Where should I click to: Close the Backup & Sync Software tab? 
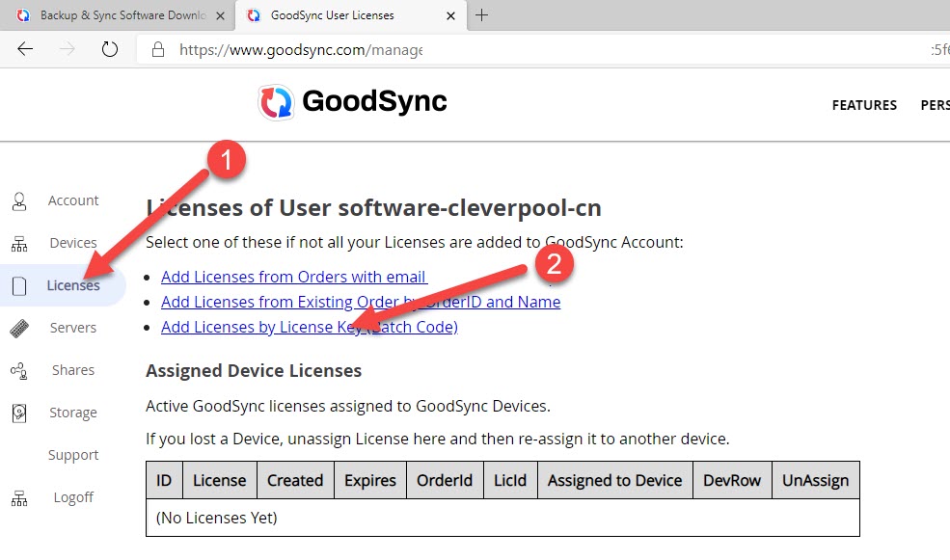[x=221, y=15]
